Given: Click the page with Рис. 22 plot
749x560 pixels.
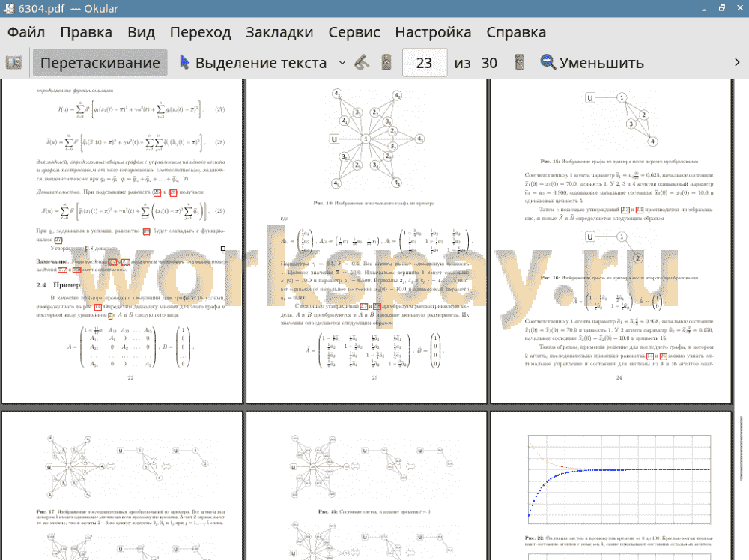Looking at the screenshot, I should tap(611, 486).
